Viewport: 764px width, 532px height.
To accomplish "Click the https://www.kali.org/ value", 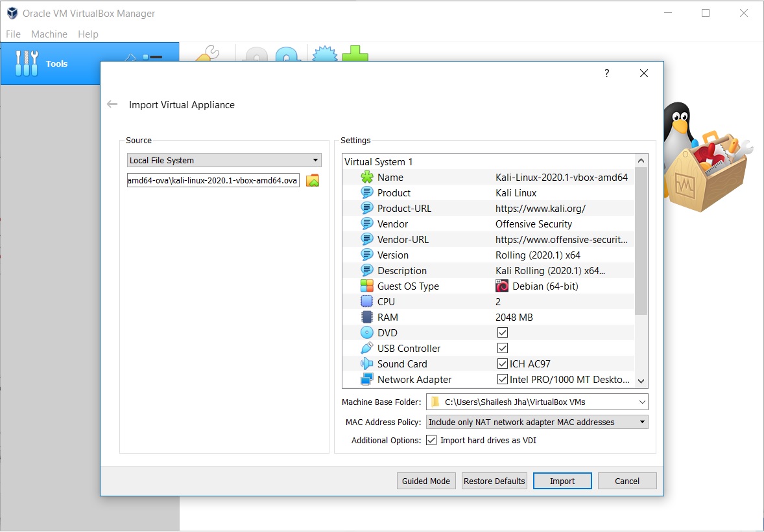I will (540, 208).
